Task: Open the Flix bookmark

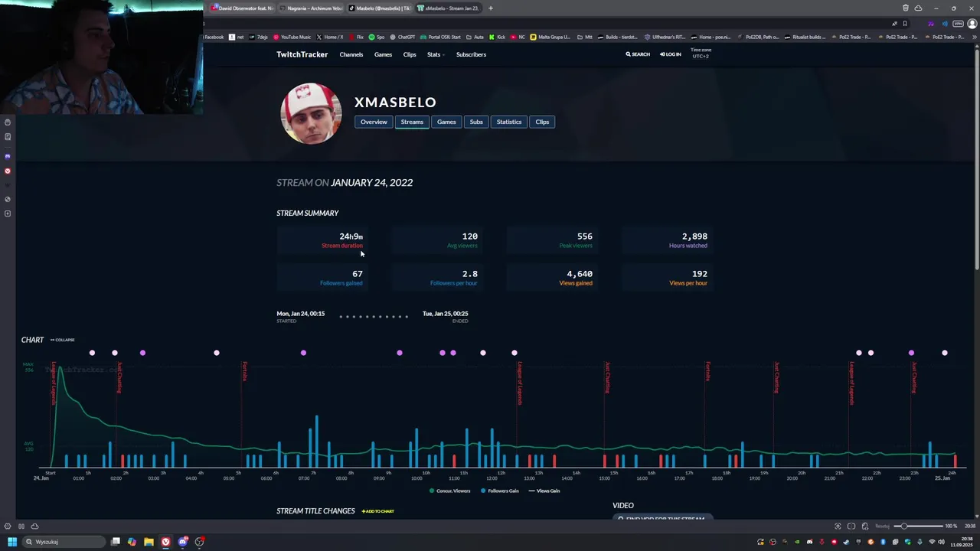Action: tap(356, 37)
